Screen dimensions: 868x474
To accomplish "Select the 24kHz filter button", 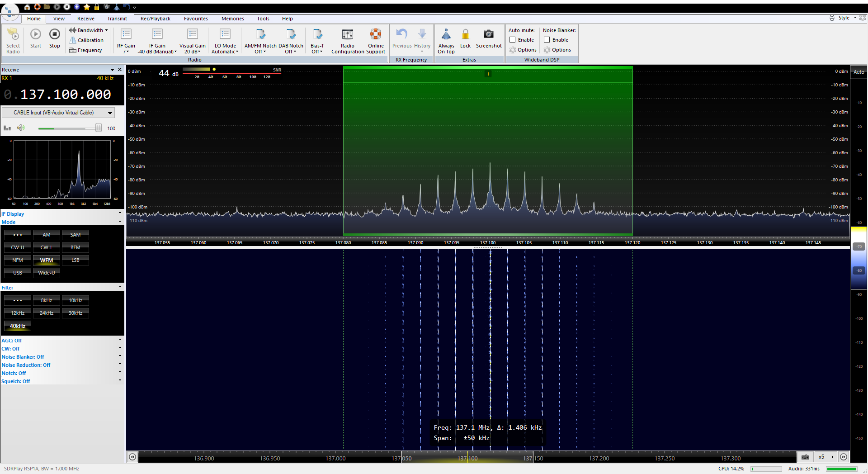I will 47,313.
